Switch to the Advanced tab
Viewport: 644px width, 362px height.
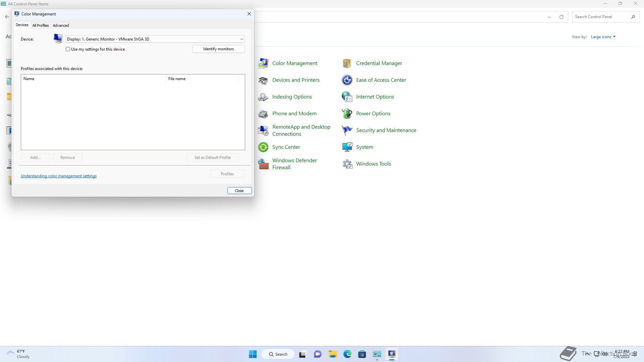click(61, 25)
